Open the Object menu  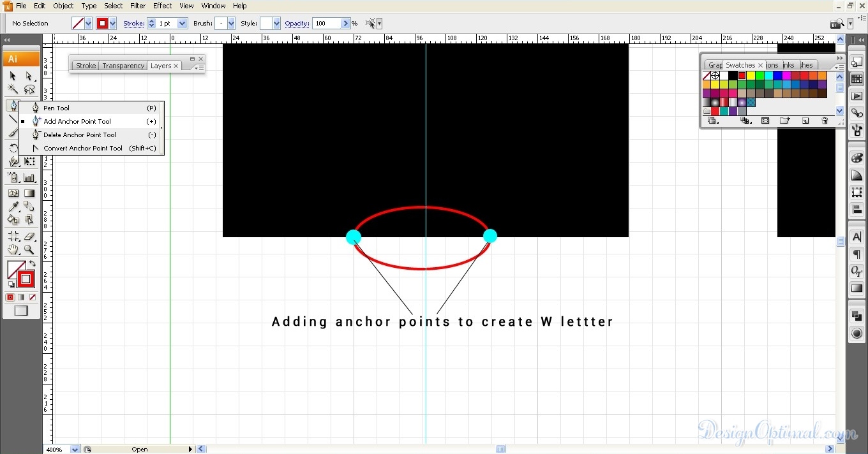click(63, 6)
